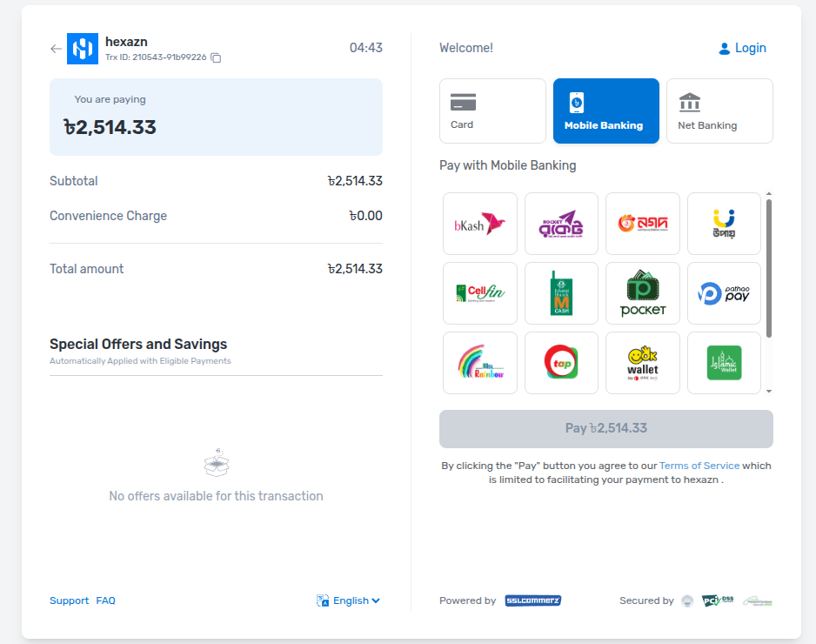
Task: Click the user icon beside Login
Action: pyautogui.click(x=724, y=49)
